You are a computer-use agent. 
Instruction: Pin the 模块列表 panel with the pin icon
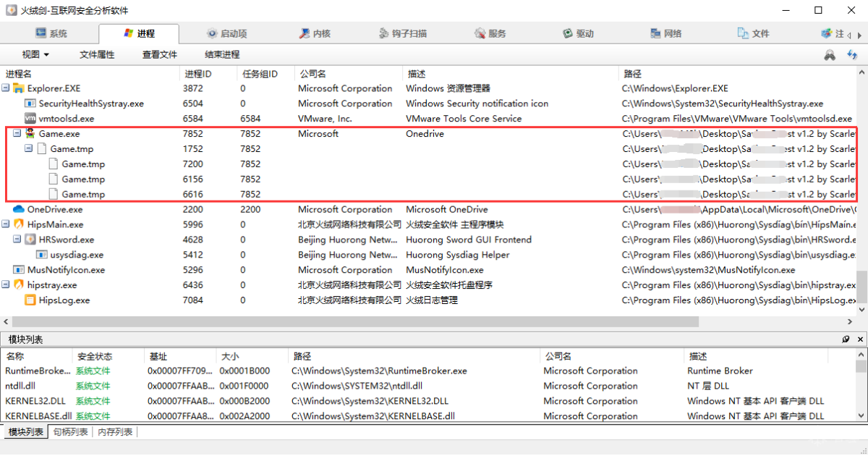pyautogui.click(x=846, y=339)
